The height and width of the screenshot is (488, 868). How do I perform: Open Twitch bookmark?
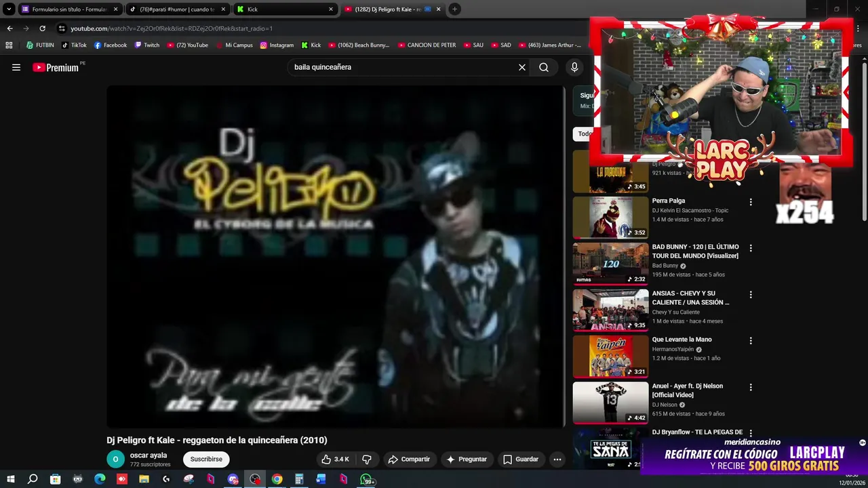147,45
